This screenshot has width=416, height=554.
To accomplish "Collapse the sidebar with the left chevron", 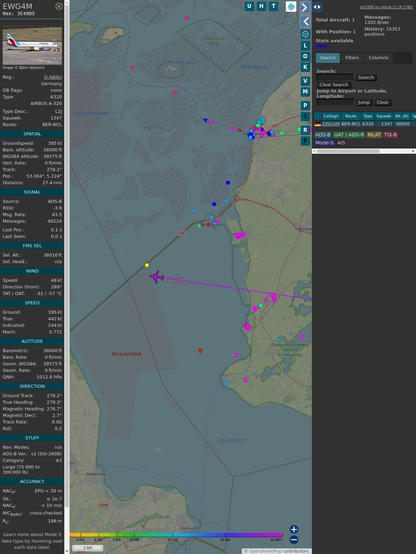I will pyautogui.click(x=305, y=22).
